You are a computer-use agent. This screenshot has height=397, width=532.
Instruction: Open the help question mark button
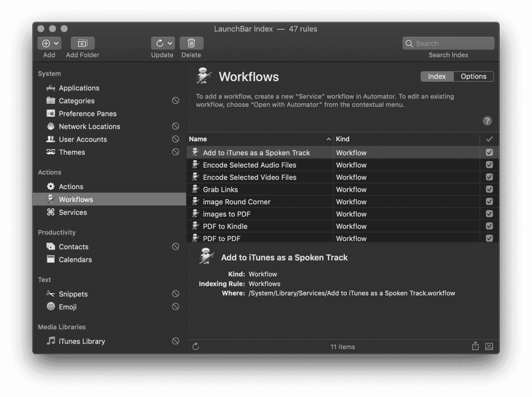coord(487,121)
